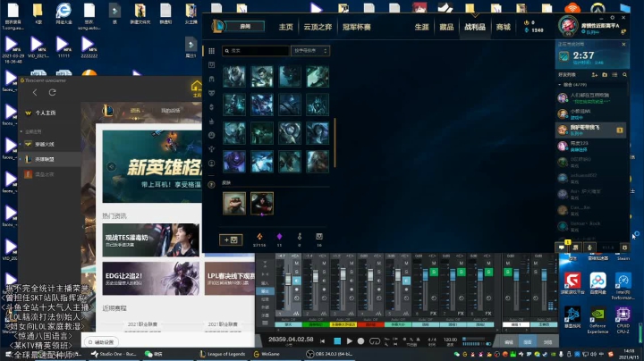Open Auto: Off dropdown on mixer channel 2
The width and height of the screenshot is (644, 361).
click(x=316, y=319)
